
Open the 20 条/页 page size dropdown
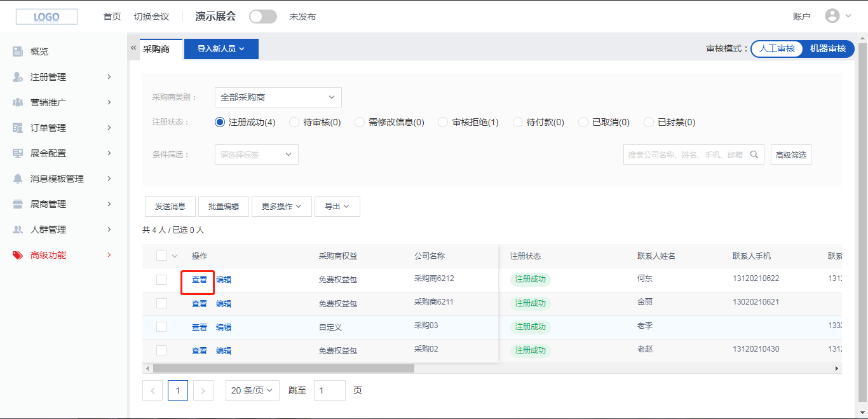coord(252,390)
